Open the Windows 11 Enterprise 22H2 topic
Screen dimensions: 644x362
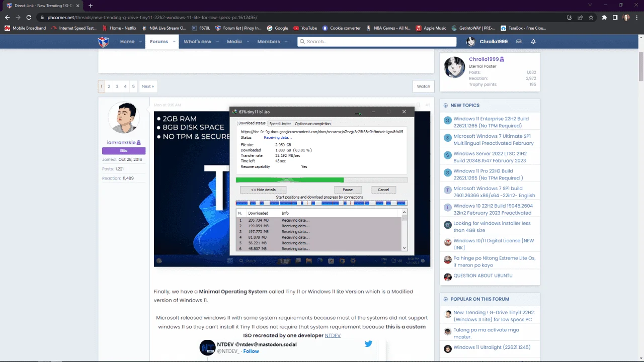coord(491,122)
